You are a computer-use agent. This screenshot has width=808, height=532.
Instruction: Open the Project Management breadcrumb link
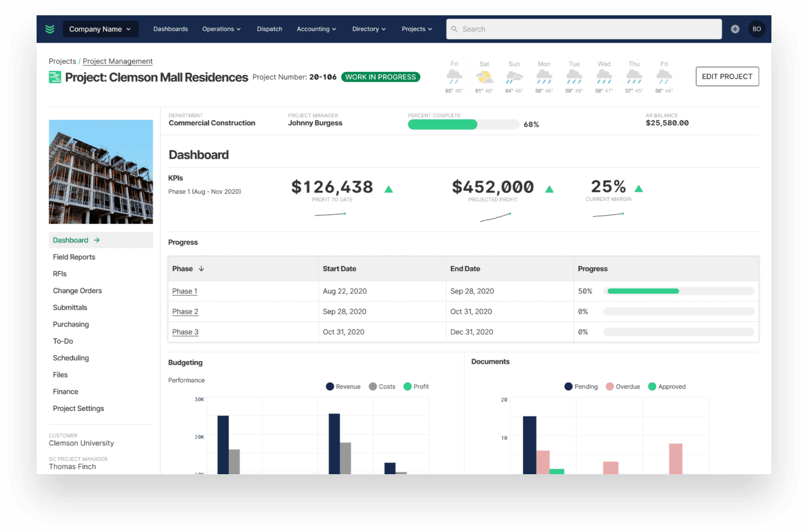click(x=118, y=61)
